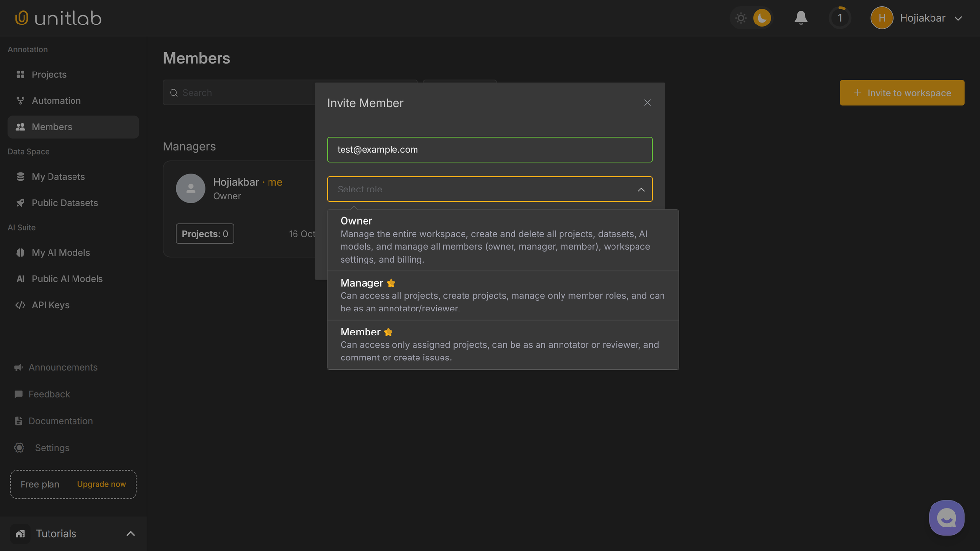980x551 pixels.
Task: Click the Projects grid icon in sidebar
Action: tap(20, 74)
